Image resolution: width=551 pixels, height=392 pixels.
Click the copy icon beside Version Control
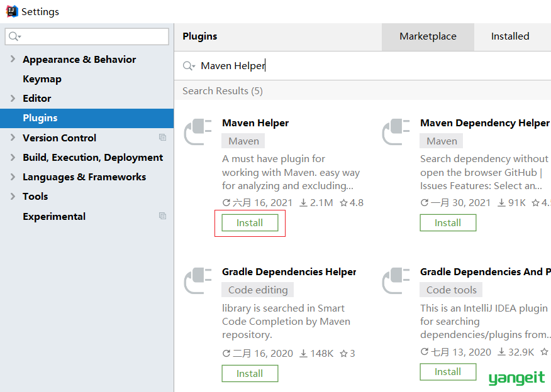coord(162,137)
